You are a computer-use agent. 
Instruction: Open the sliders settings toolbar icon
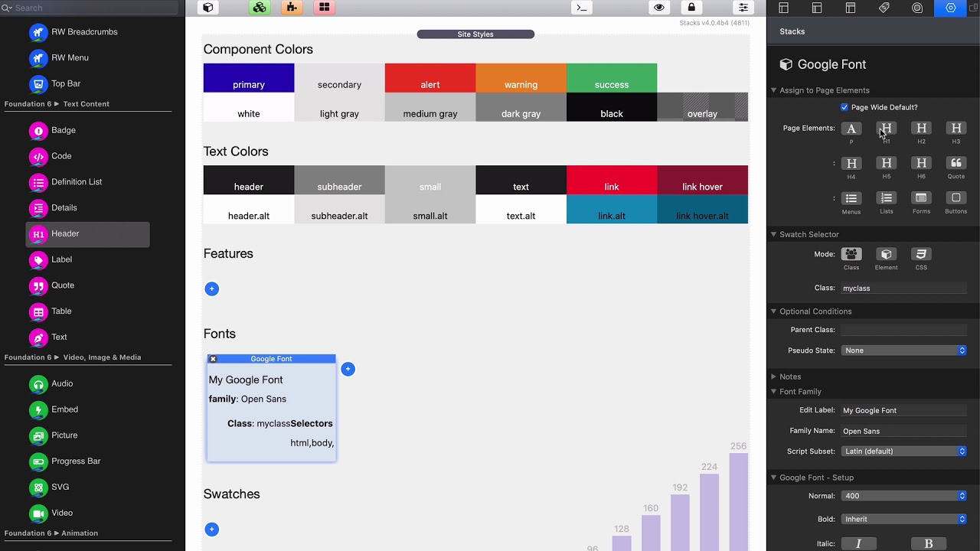tap(743, 8)
